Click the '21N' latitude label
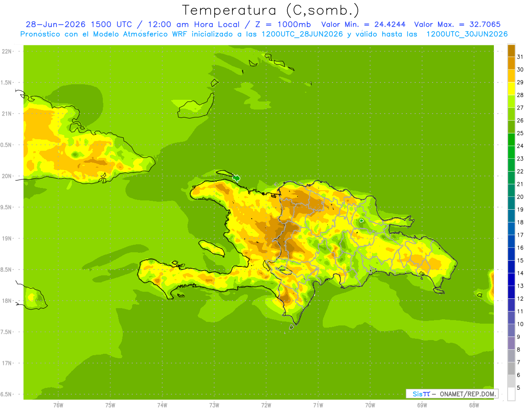532x411 pixels. 7,114
